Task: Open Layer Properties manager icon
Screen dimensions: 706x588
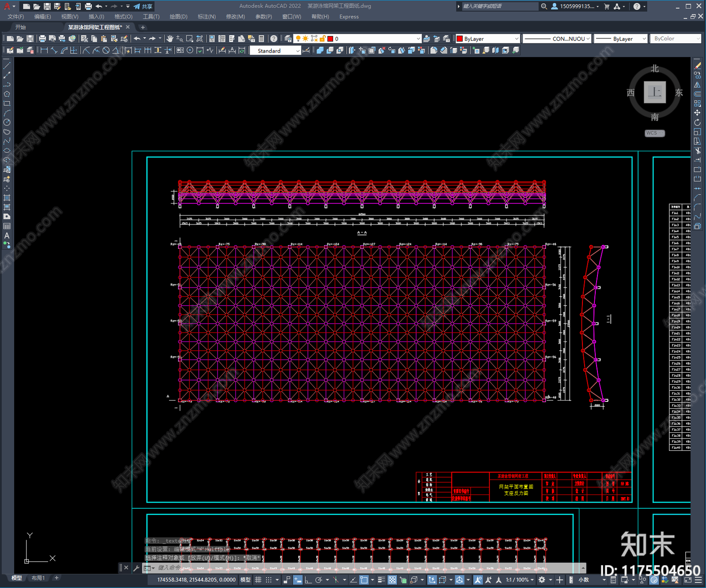Action: click(288, 39)
